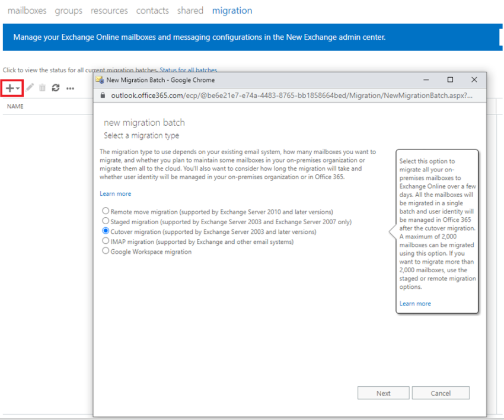
Task: Click the delete trash icon
Action: pos(42,87)
